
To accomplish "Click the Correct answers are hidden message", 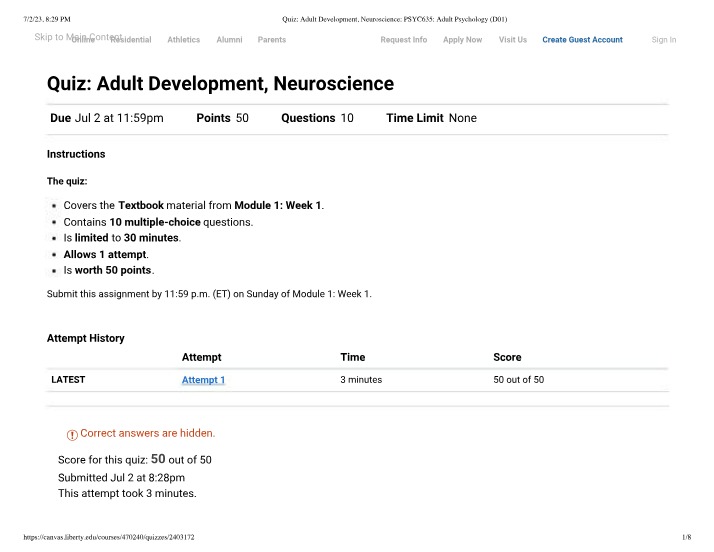I will point(148,433).
